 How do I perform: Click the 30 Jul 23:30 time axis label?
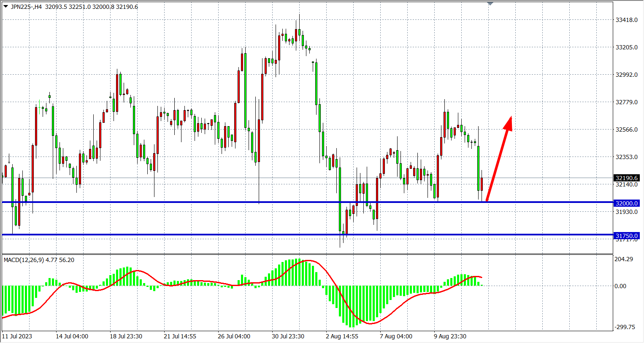(288, 336)
